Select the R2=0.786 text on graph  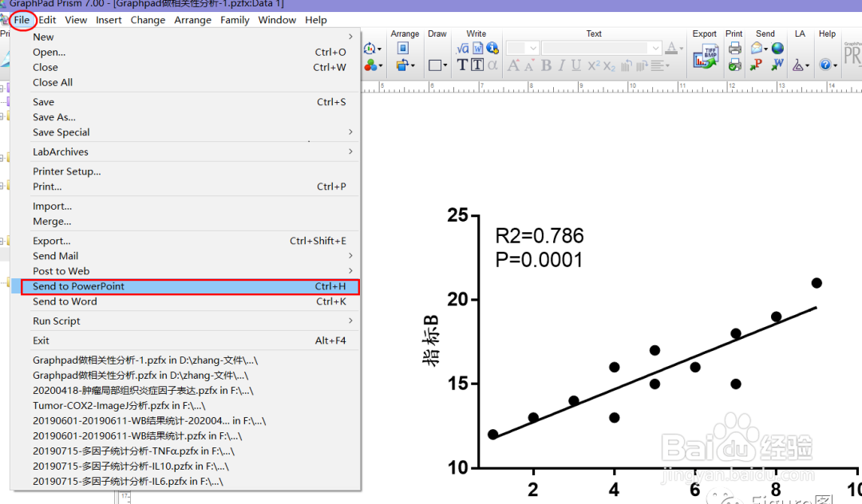(x=540, y=236)
